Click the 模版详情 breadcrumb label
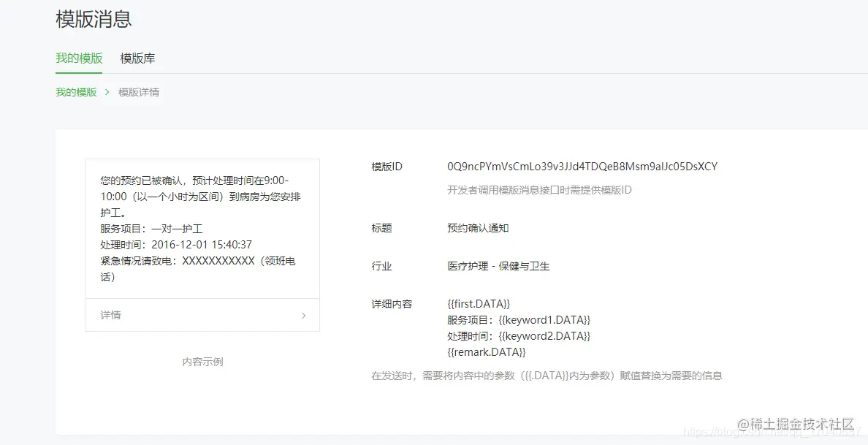This screenshot has width=868, height=445. [x=138, y=92]
